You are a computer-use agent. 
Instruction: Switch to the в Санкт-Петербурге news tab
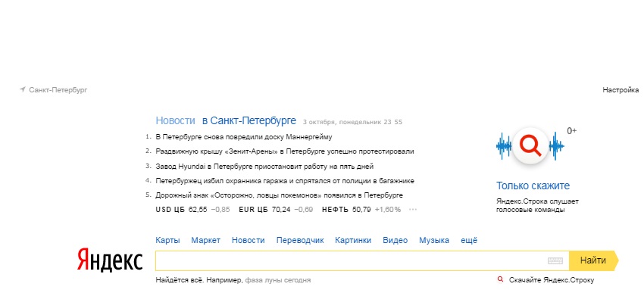249,120
